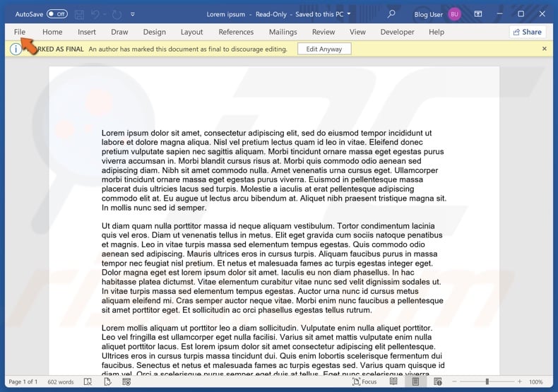Image resolution: width=558 pixels, height=392 pixels.
Task: Select the Draw tab
Action: tap(119, 32)
